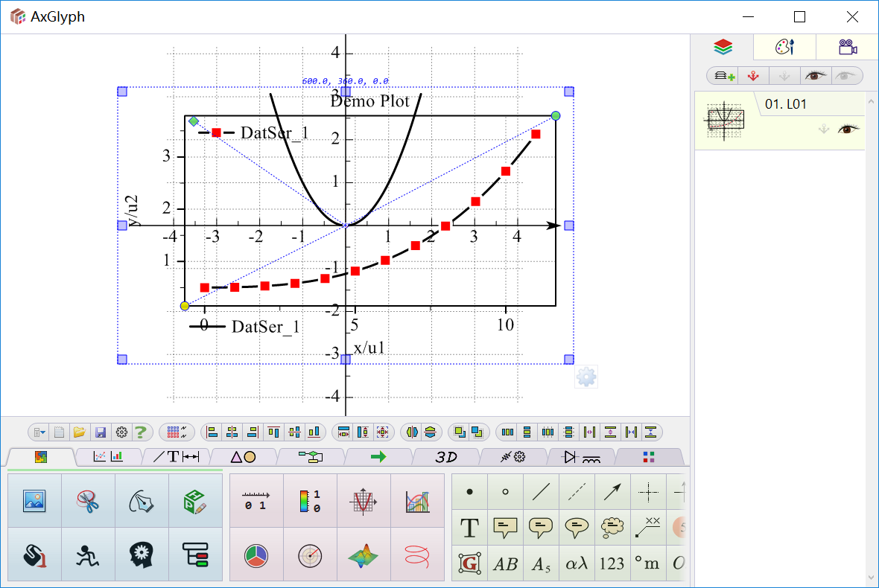Insert a data chart with curves
The height and width of the screenshot is (588, 879).
coord(417,501)
